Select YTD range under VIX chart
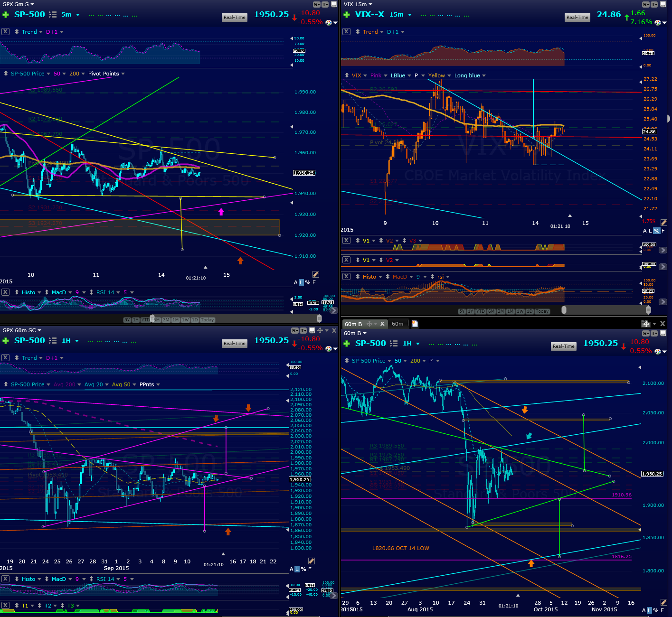The width and height of the screenshot is (672, 617). [x=480, y=311]
